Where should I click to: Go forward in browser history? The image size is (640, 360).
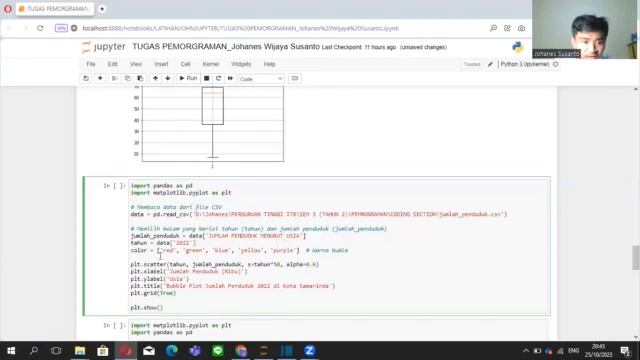(x=25, y=28)
